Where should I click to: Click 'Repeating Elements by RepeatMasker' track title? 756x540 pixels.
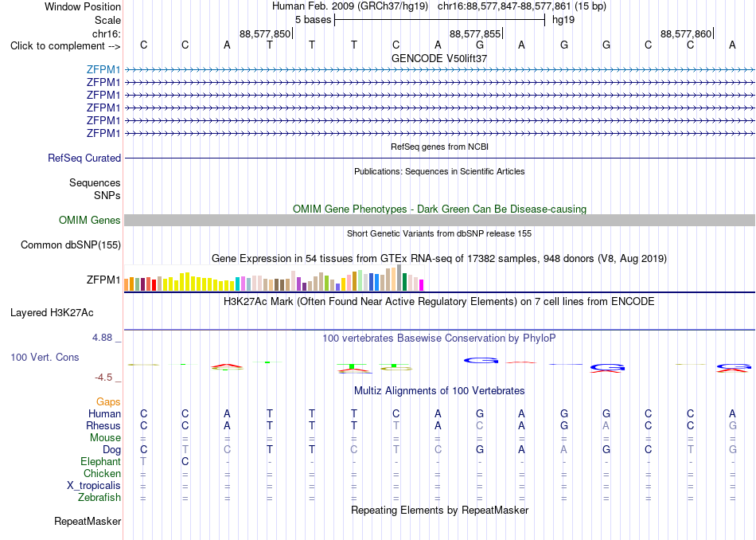tap(440, 511)
